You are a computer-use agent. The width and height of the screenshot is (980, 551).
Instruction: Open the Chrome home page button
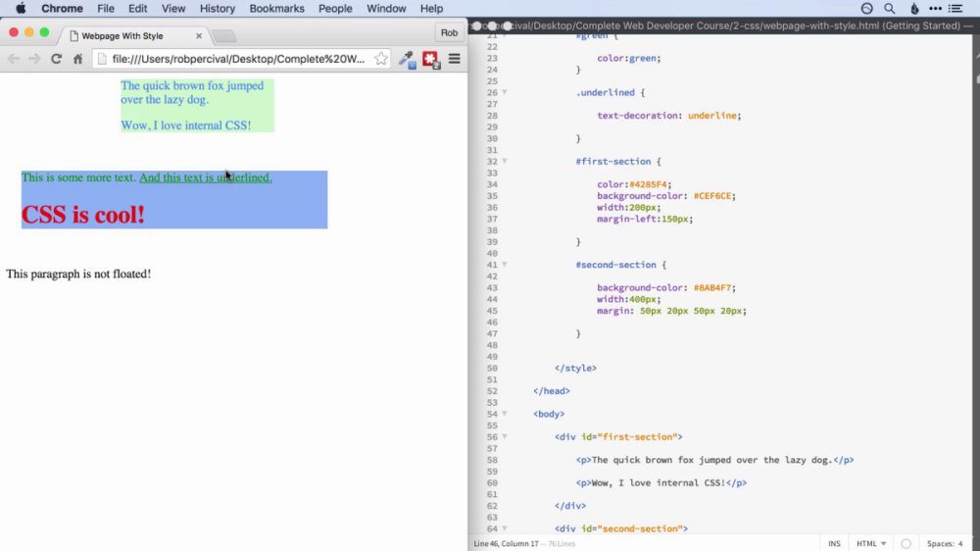tap(77, 59)
